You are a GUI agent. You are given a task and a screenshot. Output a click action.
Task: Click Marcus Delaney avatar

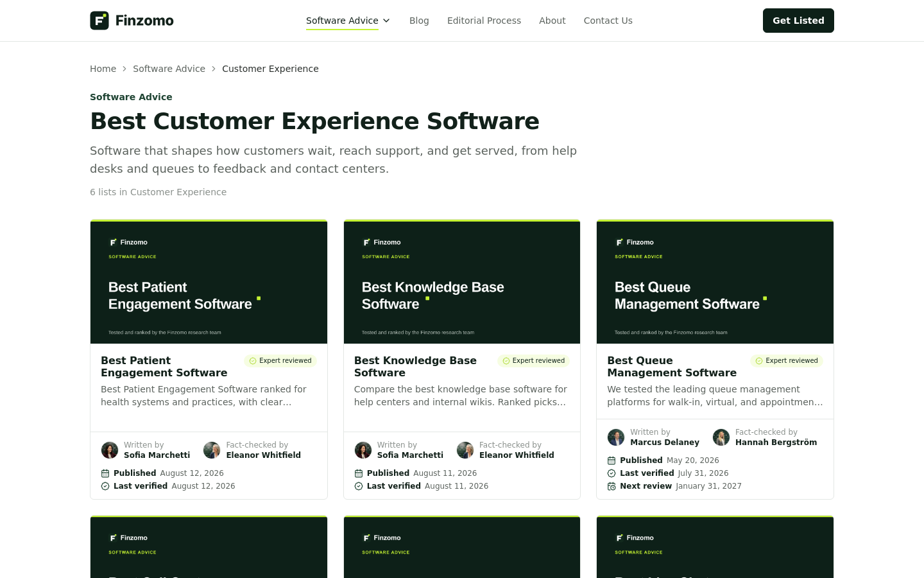click(616, 437)
